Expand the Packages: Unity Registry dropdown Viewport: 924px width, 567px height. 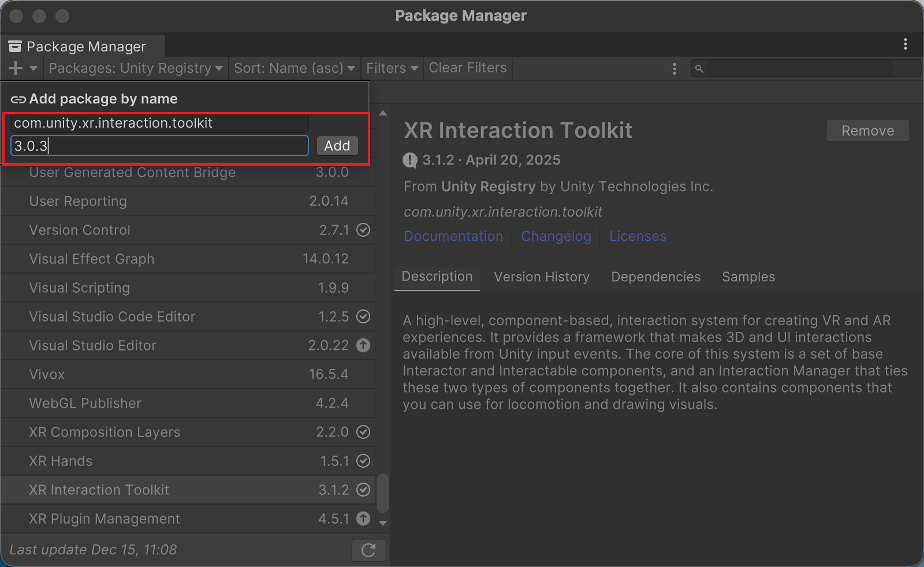click(136, 68)
